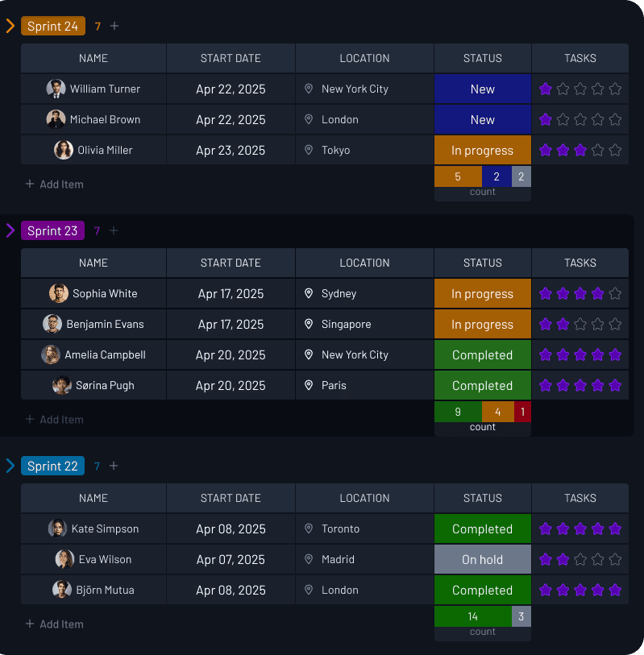644x655 pixels.
Task: Open Eva Wilson's avatar
Action: (x=64, y=559)
